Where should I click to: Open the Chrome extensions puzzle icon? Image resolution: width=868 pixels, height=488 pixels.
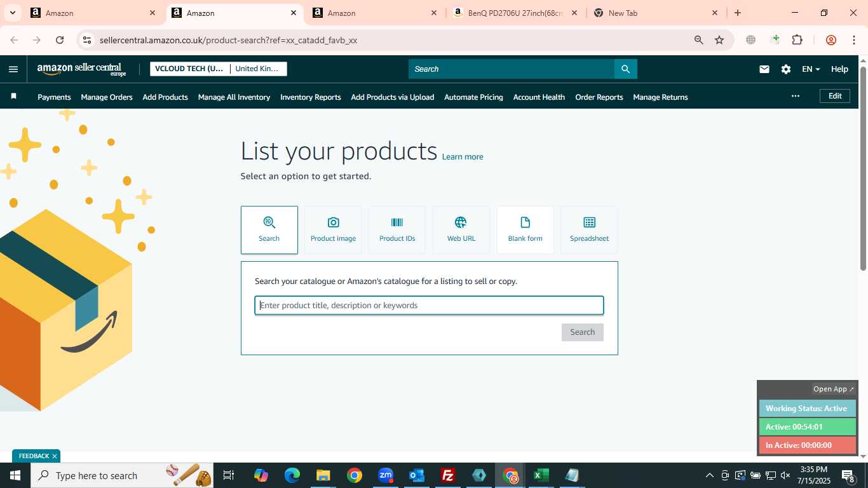click(797, 40)
